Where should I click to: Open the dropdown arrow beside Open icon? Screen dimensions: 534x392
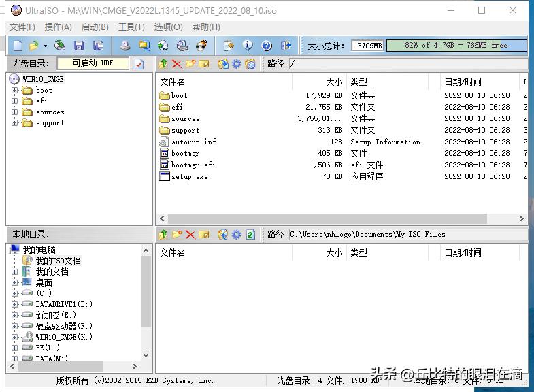(x=45, y=46)
